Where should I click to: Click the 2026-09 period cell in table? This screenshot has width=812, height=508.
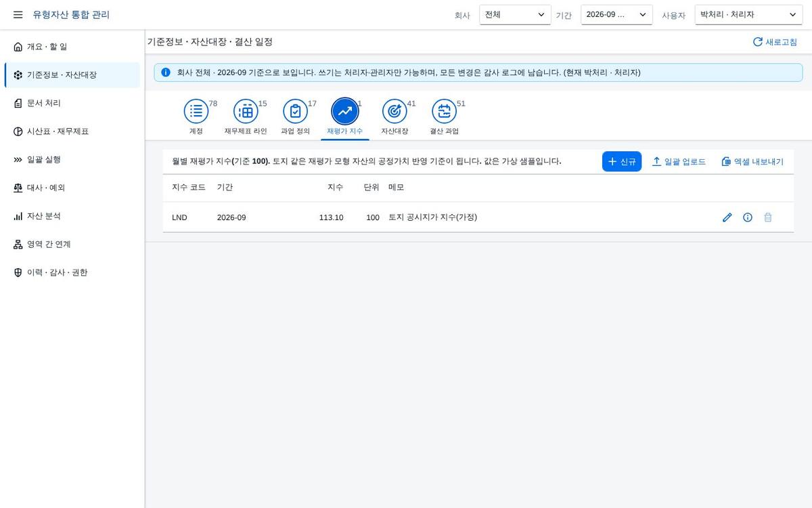click(231, 217)
